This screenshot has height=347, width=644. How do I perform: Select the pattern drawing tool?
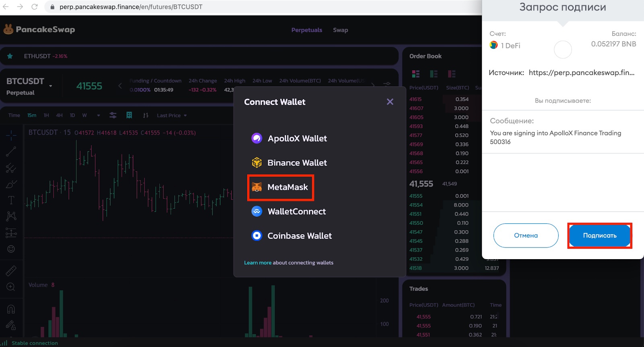pos(11,216)
